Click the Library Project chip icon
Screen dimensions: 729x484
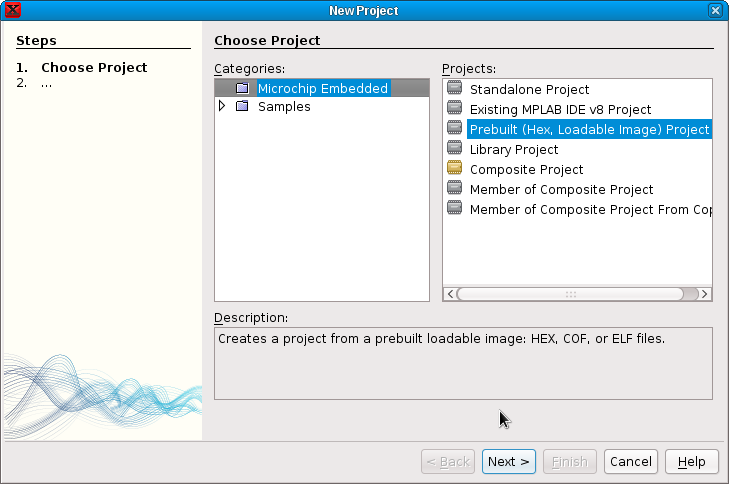pos(455,149)
